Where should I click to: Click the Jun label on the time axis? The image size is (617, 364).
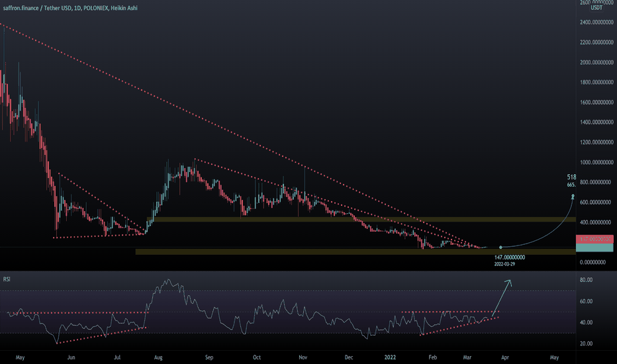[x=71, y=357]
